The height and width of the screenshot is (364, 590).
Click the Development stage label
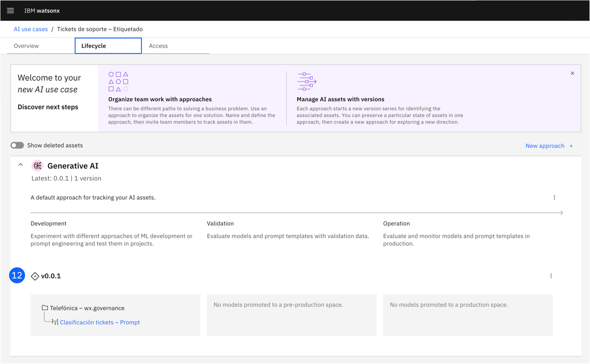point(48,223)
